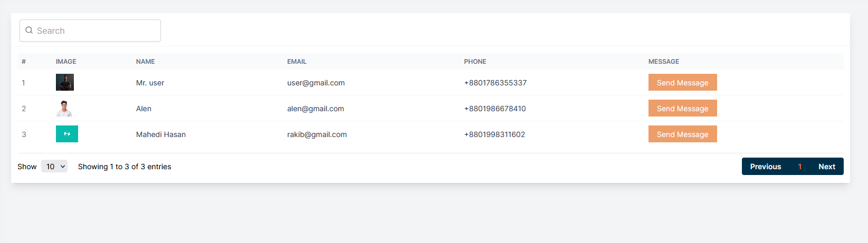Viewport: 868px width, 243px height.
Task: Click phone number +8801986678410
Action: [494, 109]
